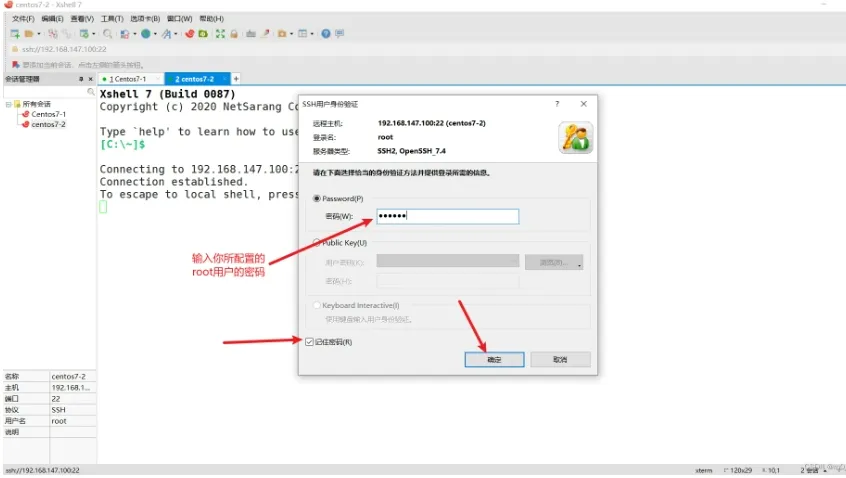Select the Public Key(U) radio button
The height and width of the screenshot is (478, 846).
(x=317, y=243)
